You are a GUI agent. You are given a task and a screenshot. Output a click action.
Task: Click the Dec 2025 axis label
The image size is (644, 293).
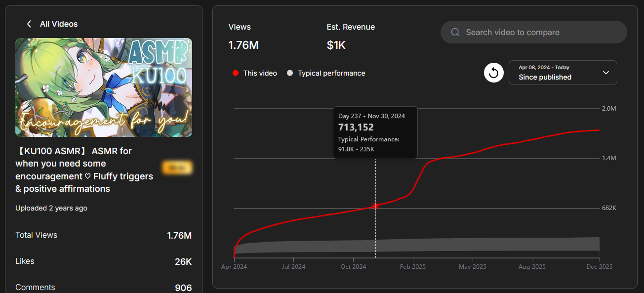pos(600,266)
